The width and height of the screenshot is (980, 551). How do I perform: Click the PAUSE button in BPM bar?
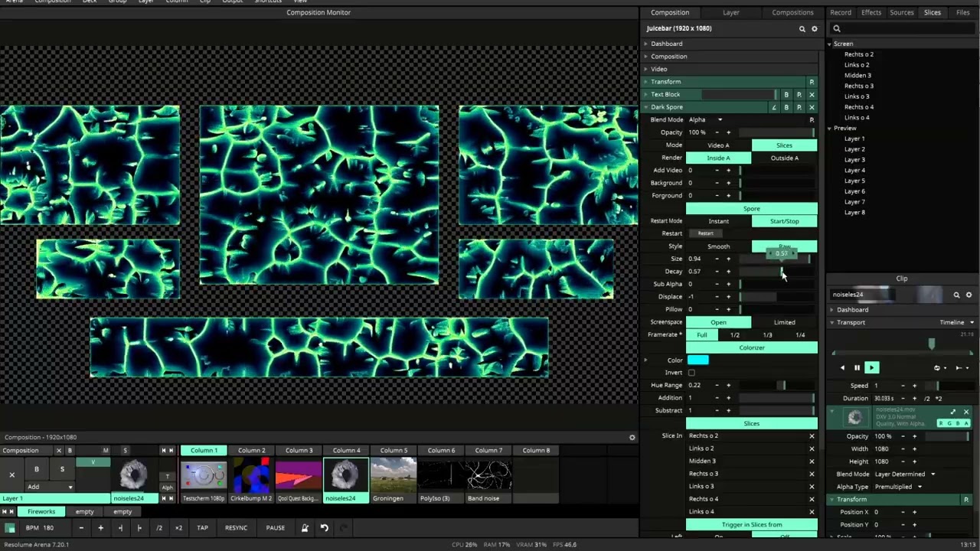tap(276, 527)
